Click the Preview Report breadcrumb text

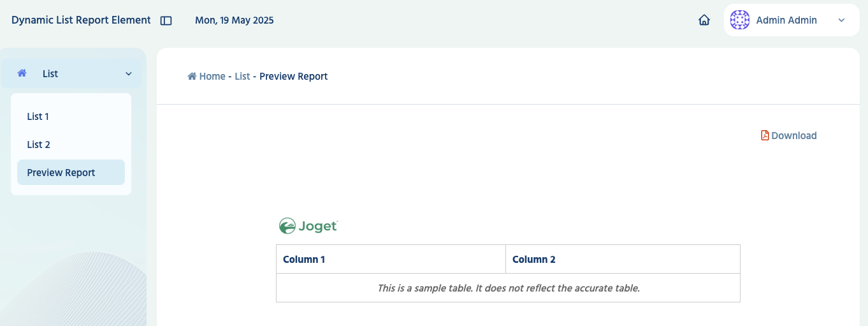tap(293, 77)
